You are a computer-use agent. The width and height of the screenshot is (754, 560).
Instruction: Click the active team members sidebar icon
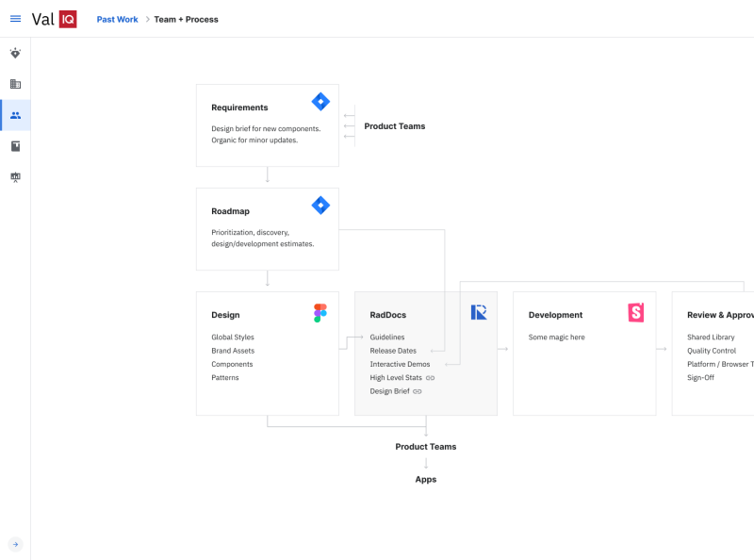[x=15, y=115]
